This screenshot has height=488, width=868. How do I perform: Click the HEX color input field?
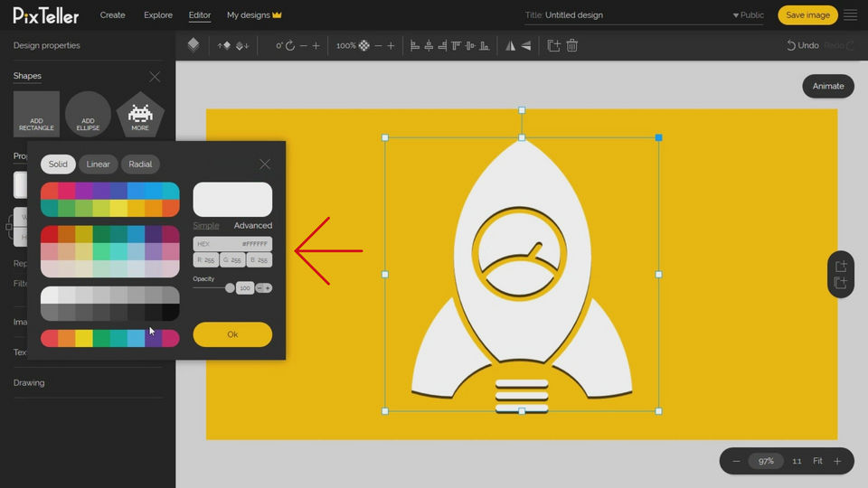pyautogui.click(x=232, y=243)
